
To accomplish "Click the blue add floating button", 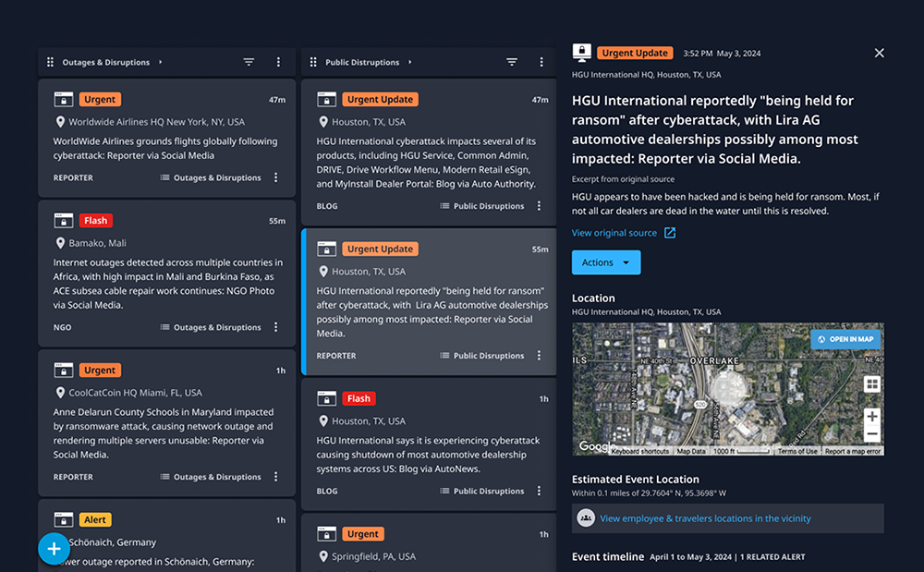I will coord(54,549).
